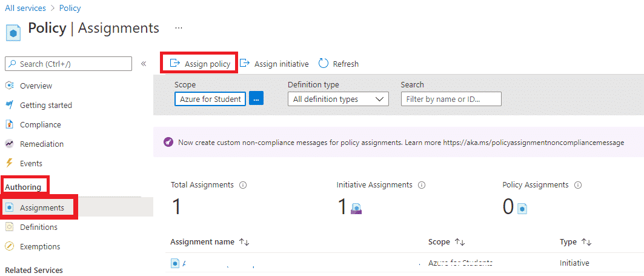Viewport: 644px width, 276px height.
Task: Click the Definitions icon in sidebar
Action: [10, 227]
